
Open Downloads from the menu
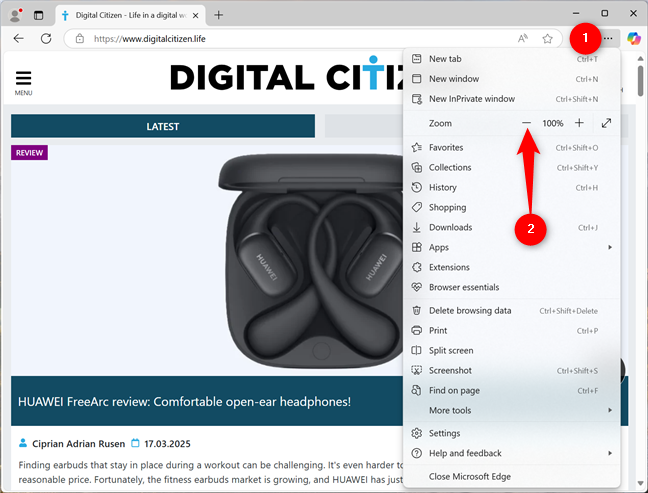click(x=512, y=227)
